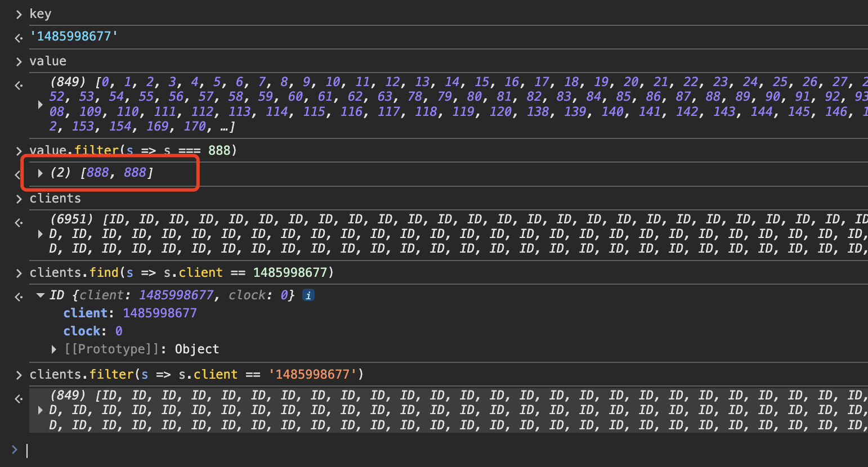Click the input chevron beside 'value' command
This screenshot has width=868, height=467.
pyautogui.click(x=19, y=61)
